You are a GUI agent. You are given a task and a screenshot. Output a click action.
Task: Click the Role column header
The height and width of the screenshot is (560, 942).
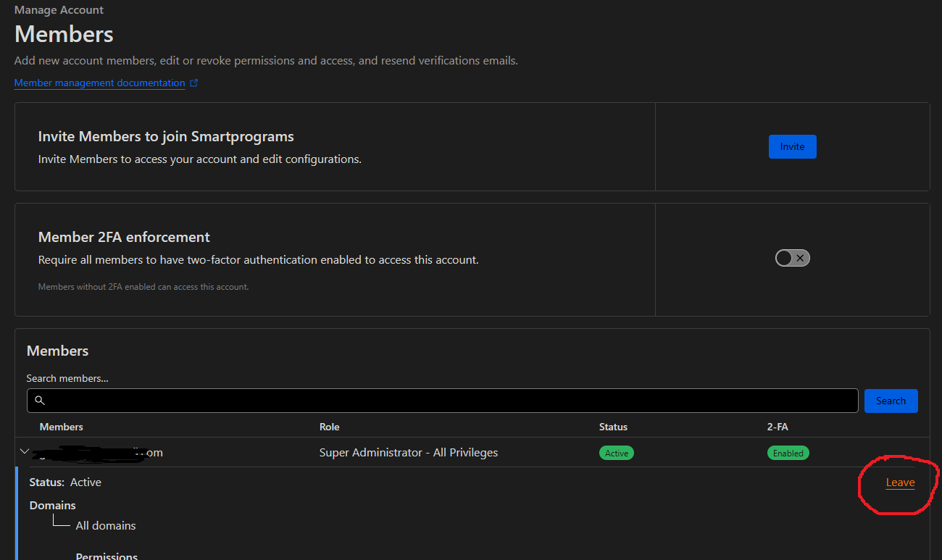[x=329, y=427]
